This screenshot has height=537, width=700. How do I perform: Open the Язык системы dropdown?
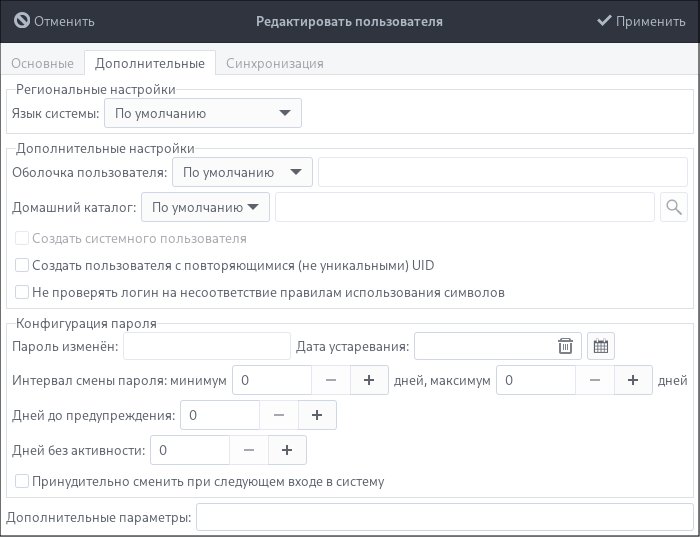point(203,113)
